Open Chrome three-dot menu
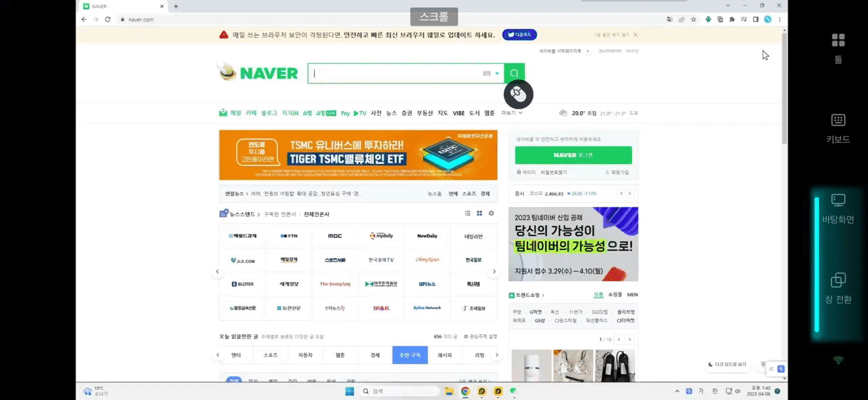Image resolution: width=868 pixels, height=400 pixels. (779, 20)
